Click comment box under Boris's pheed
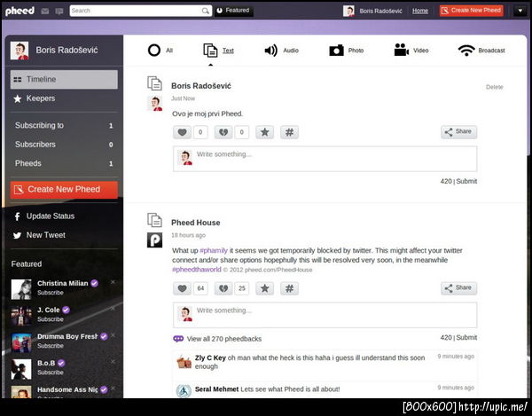 click(325, 159)
